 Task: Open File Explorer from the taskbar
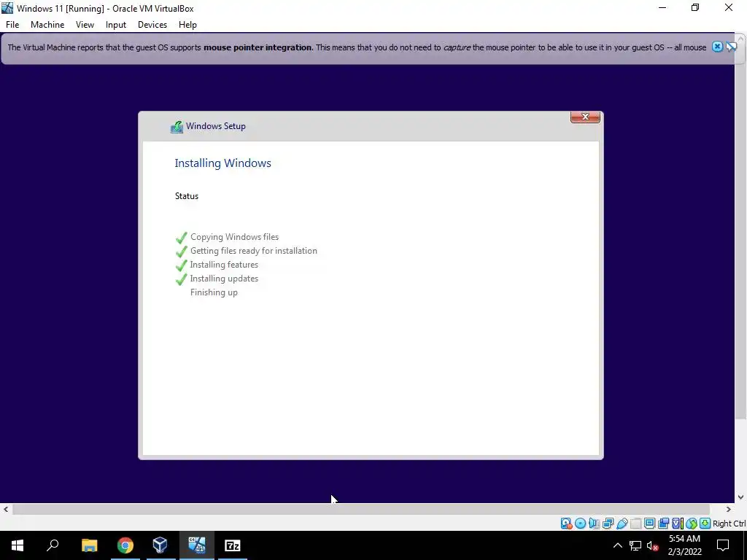tap(89, 545)
